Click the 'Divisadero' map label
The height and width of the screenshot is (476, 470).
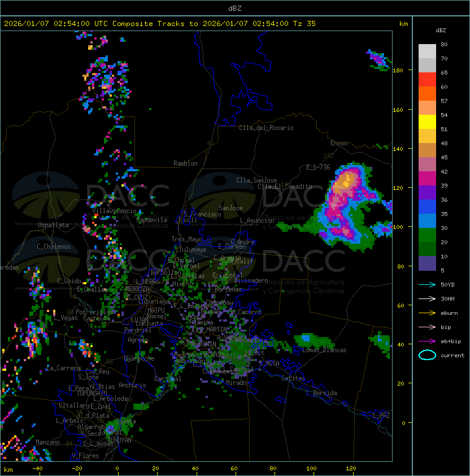251,280
